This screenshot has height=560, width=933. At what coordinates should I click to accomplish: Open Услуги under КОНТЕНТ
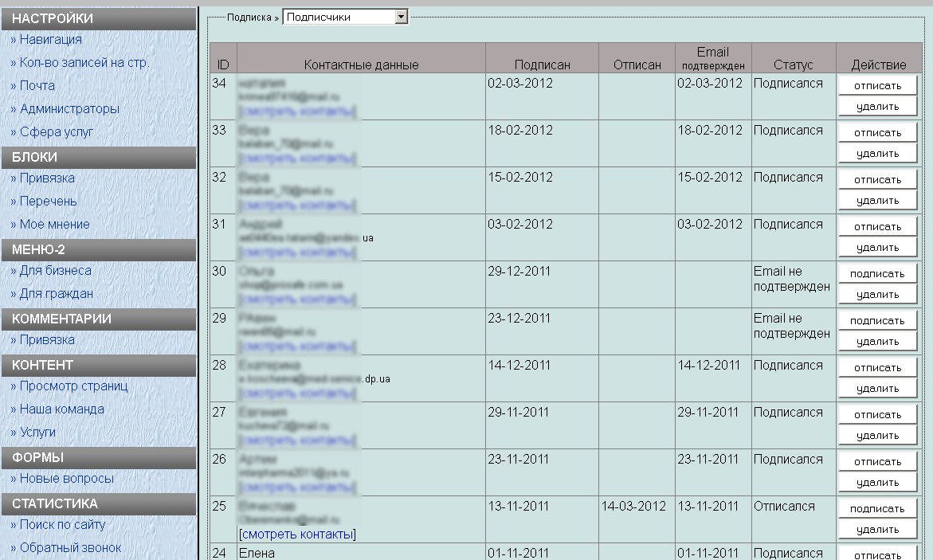pos(37,432)
